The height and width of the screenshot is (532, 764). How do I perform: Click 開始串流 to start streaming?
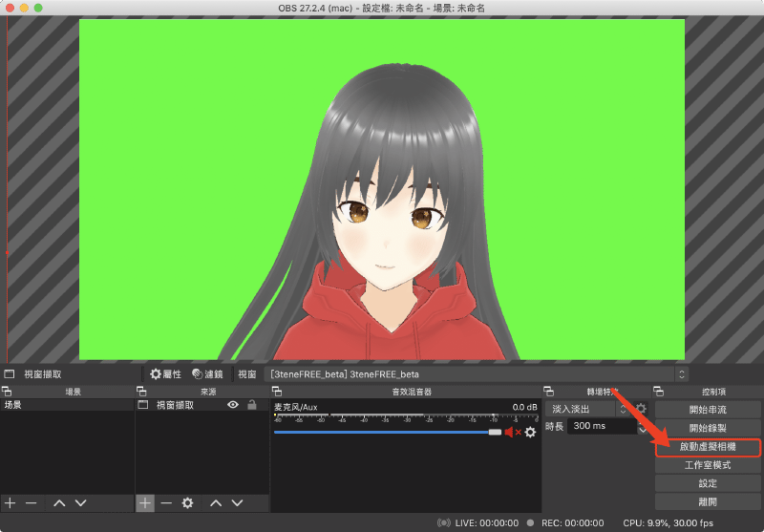coord(708,410)
